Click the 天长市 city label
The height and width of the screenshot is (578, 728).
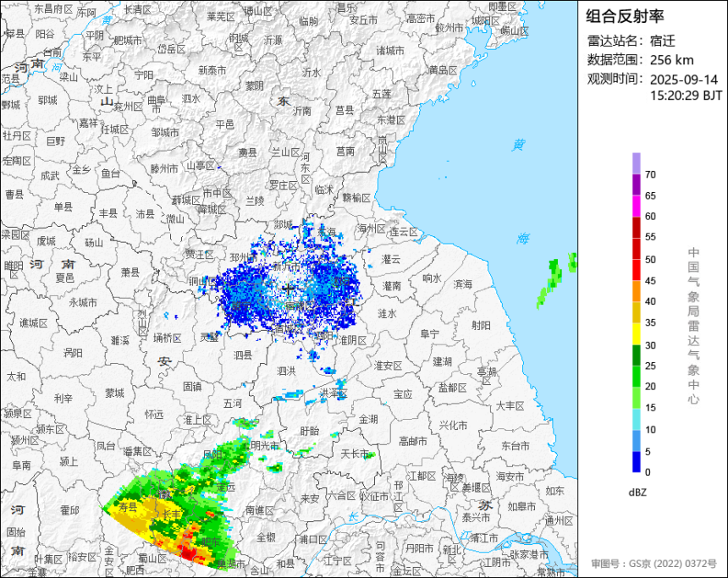coord(355,454)
